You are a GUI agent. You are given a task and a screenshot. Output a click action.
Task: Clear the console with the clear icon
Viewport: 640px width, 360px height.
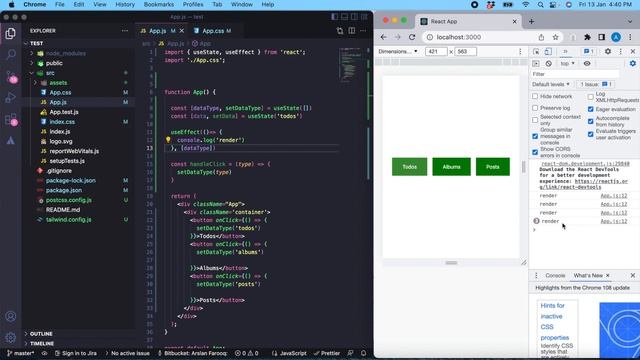point(549,64)
